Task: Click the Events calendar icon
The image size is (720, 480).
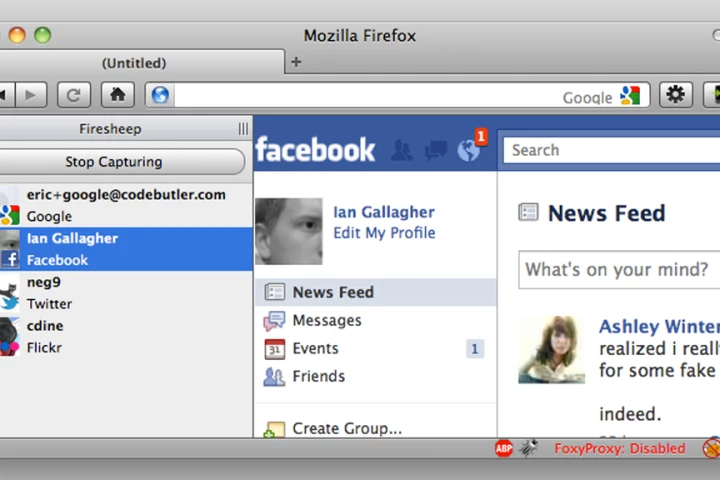Action: pyautogui.click(x=275, y=349)
